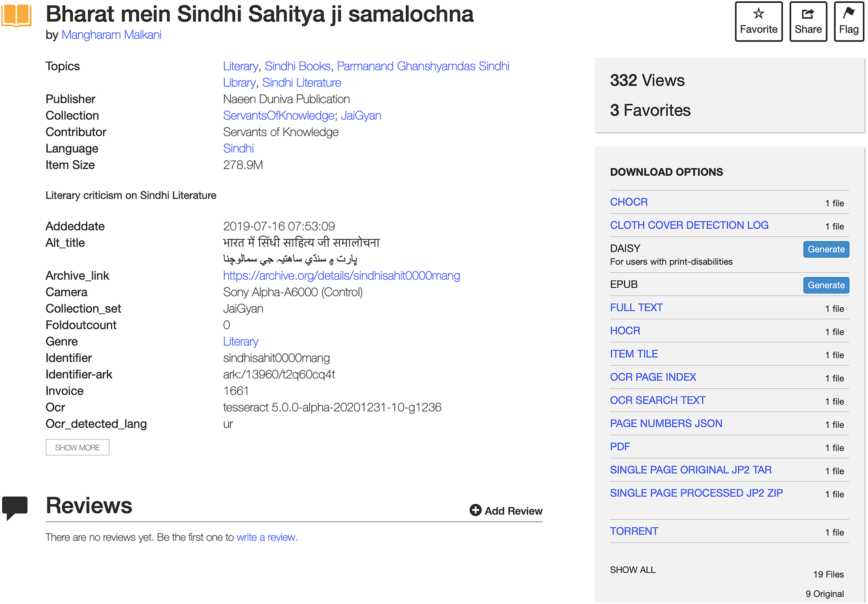Image resolution: width=868 pixels, height=604 pixels.
Task: Expand the SHOW ALL files list
Action: click(x=632, y=570)
